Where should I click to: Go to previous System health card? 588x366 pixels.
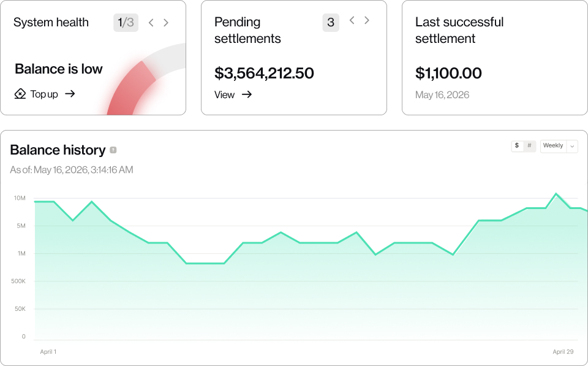(x=151, y=23)
